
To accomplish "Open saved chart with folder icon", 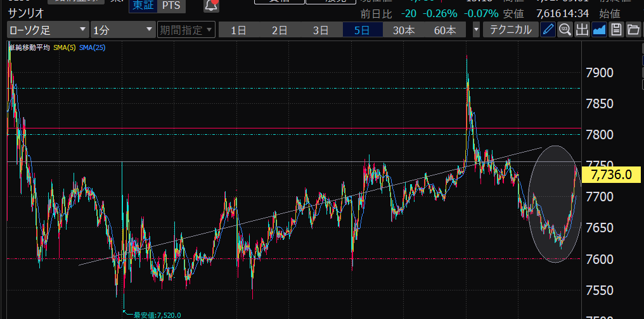I will pyautogui.click(x=633, y=30).
